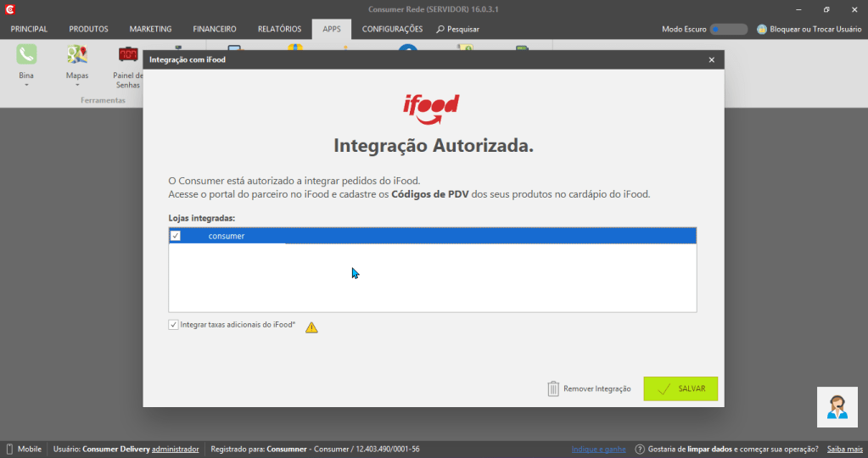Toggle the Modo Escuro switch

point(729,30)
